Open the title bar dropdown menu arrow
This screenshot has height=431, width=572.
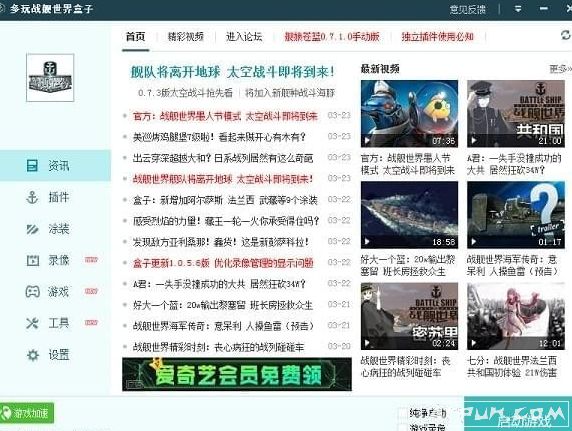point(518,9)
